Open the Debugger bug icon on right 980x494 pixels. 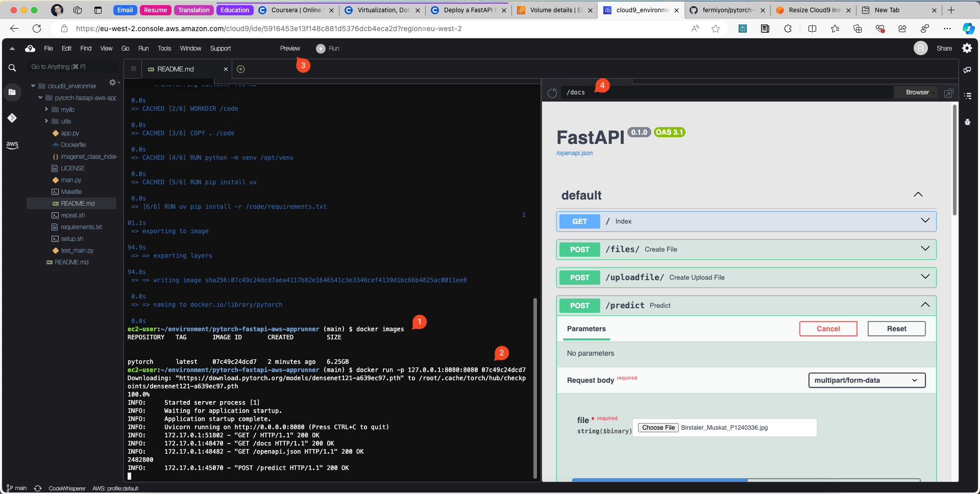(967, 122)
